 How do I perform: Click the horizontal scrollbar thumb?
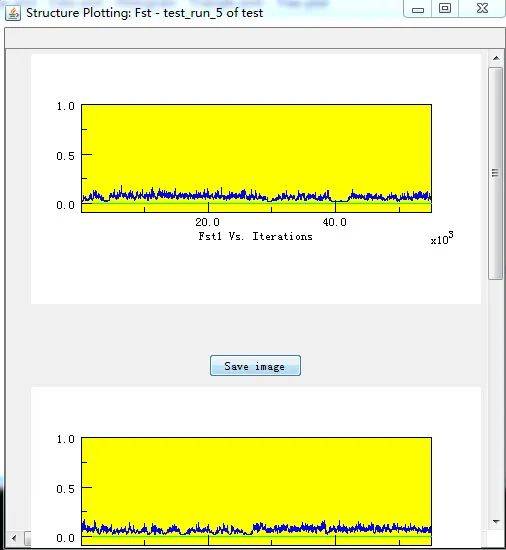point(27,538)
